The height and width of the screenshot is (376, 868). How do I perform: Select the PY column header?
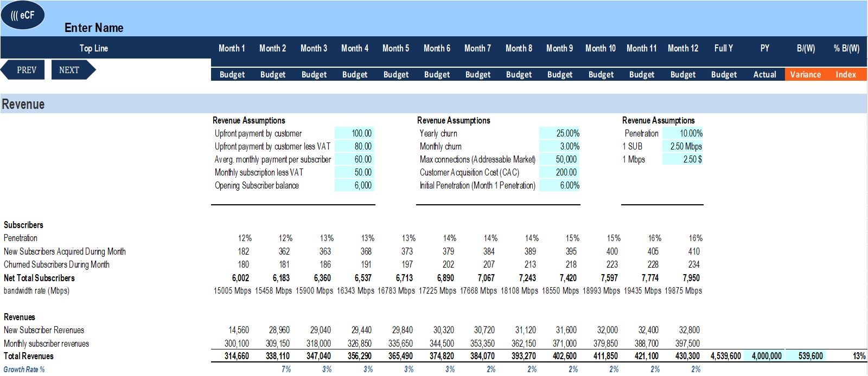[765, 48]
